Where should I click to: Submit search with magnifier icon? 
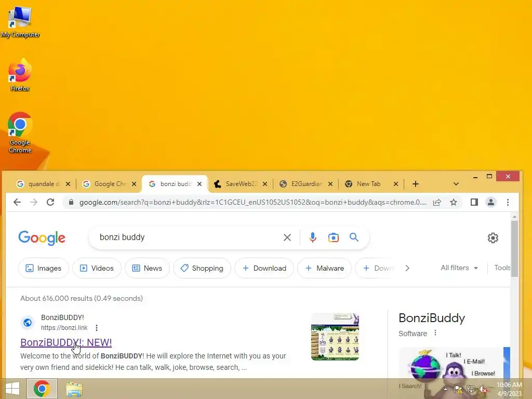(354, 237)
